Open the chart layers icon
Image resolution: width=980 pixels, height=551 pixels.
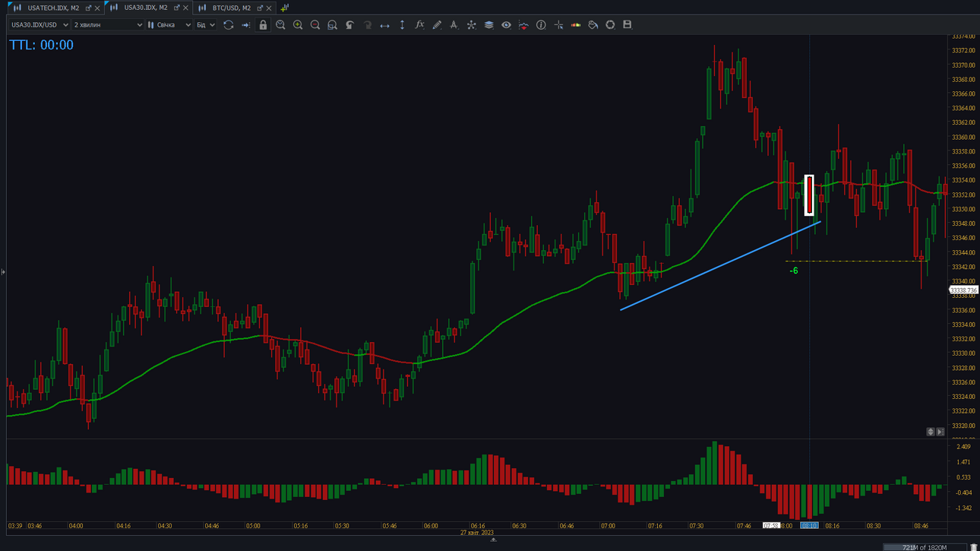(488, 25)
